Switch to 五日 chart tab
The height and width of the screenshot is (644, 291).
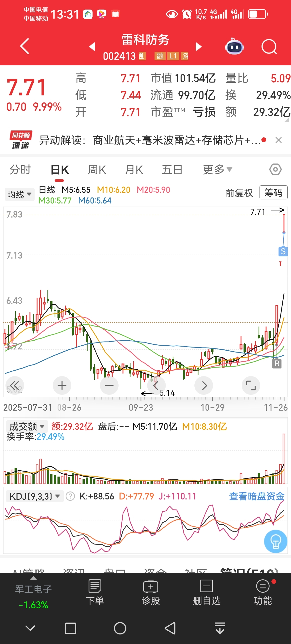[x=172, y=170]
